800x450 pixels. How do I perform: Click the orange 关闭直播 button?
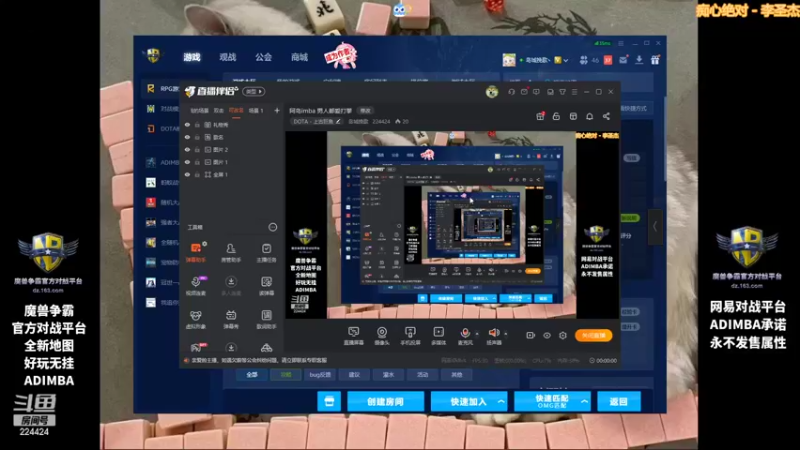pyautogui.click(x=593, y=335)
